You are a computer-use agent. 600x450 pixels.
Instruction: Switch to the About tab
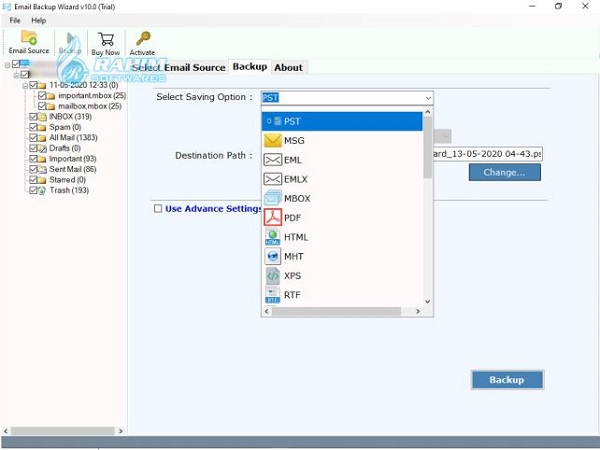click(x=289, y=67)
